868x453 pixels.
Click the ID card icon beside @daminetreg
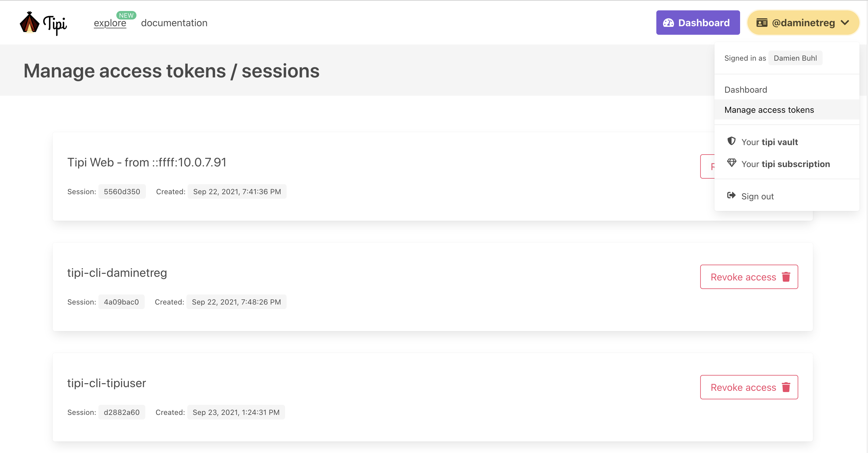(761, 23)
